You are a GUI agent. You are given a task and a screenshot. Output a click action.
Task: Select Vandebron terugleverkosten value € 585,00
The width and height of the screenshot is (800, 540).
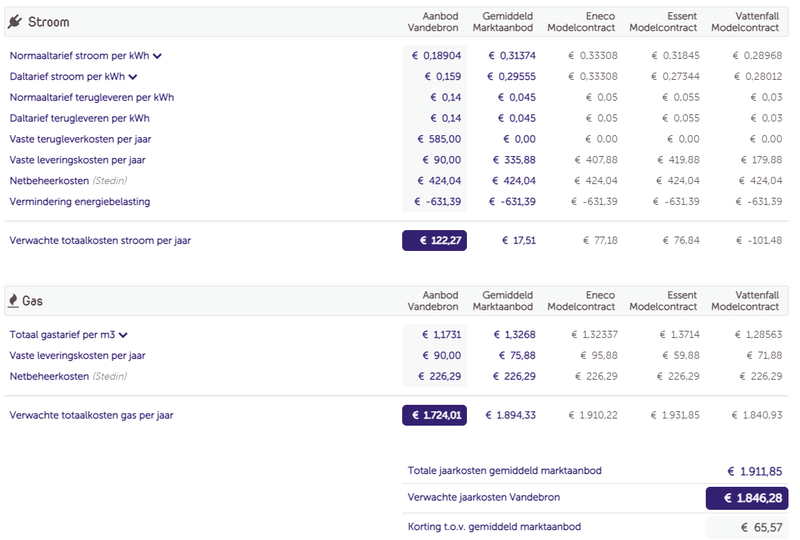pos(439,139)
